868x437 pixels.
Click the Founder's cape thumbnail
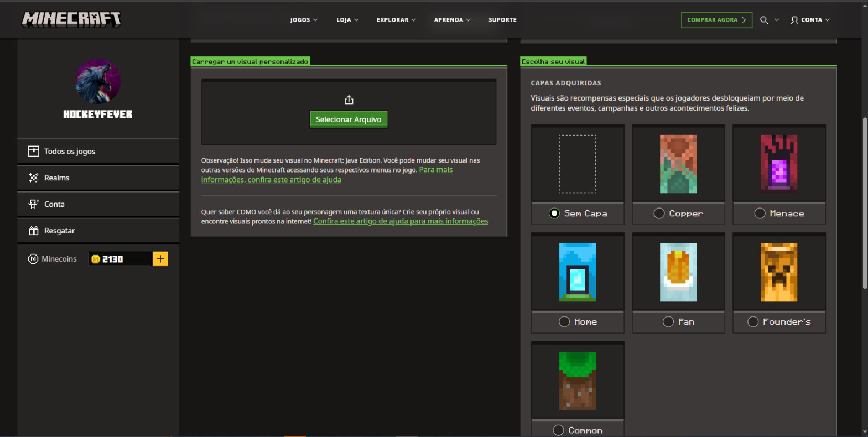coord(779,272)
